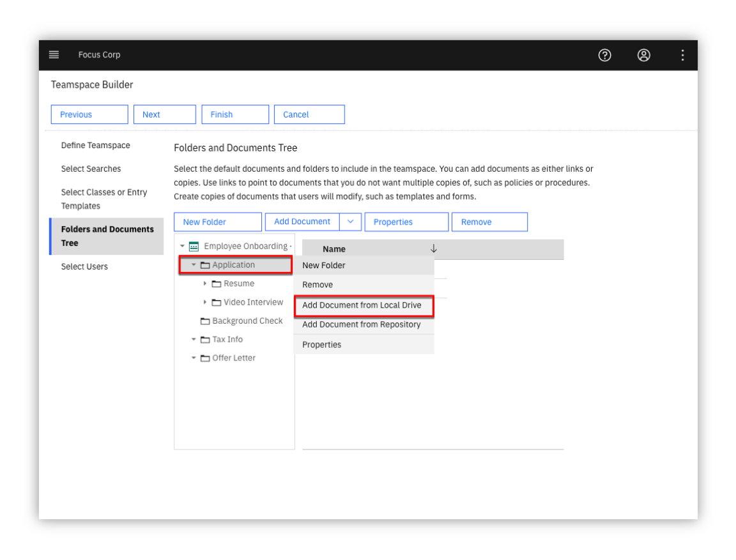Click the Add Document toolbar button
Image resolution: width=736 pixels, height=560 pixels.
pyautogui.click(x=302, y=222)
